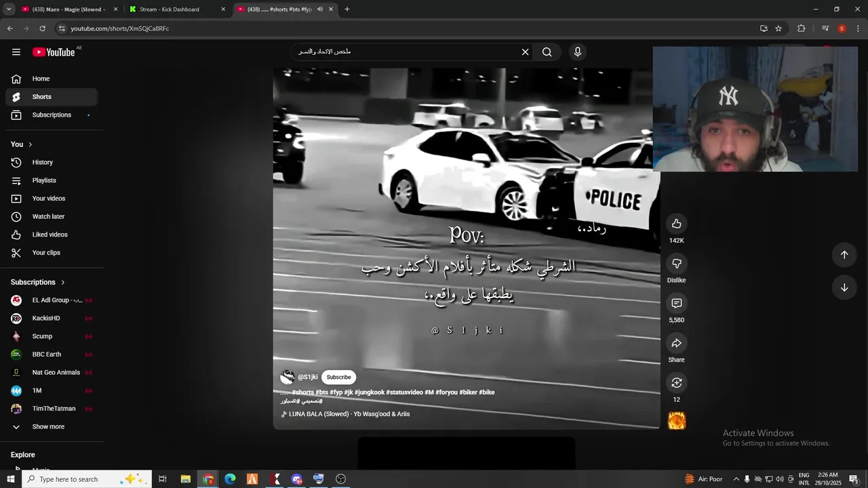Go back in the browser
The width and height of the screenshot is (868, 488).
click(x=9, y=28)
